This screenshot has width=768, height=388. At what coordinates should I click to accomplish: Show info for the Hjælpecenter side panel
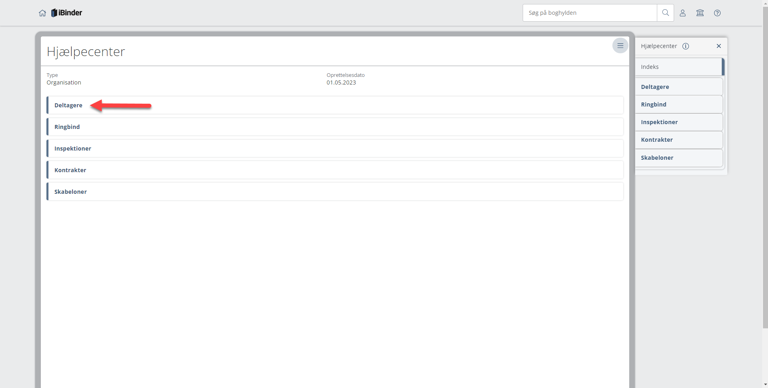point(686,46)
